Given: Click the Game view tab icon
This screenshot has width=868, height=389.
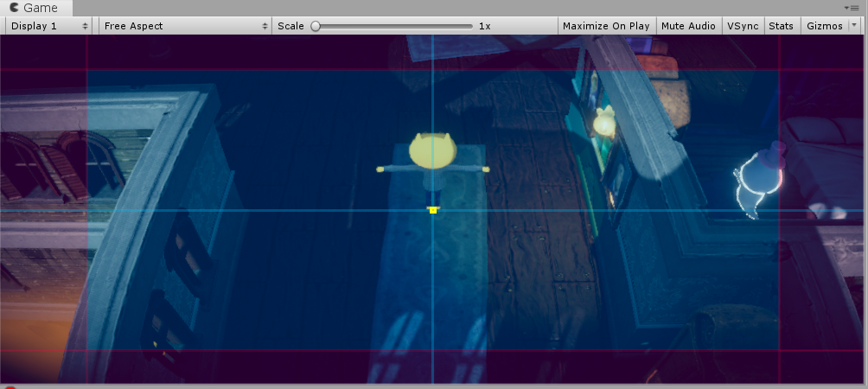Looking at the screenshot, I should (x=14, y=8).
